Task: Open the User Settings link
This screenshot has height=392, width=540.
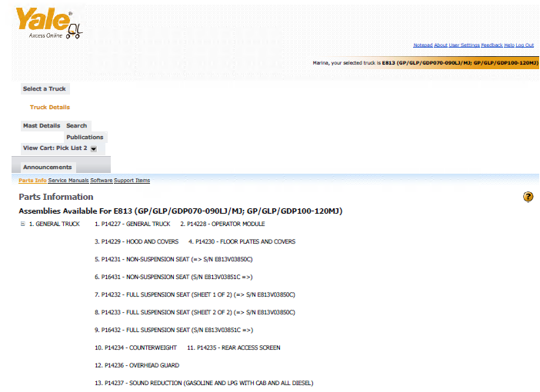Action: [464, 45]
